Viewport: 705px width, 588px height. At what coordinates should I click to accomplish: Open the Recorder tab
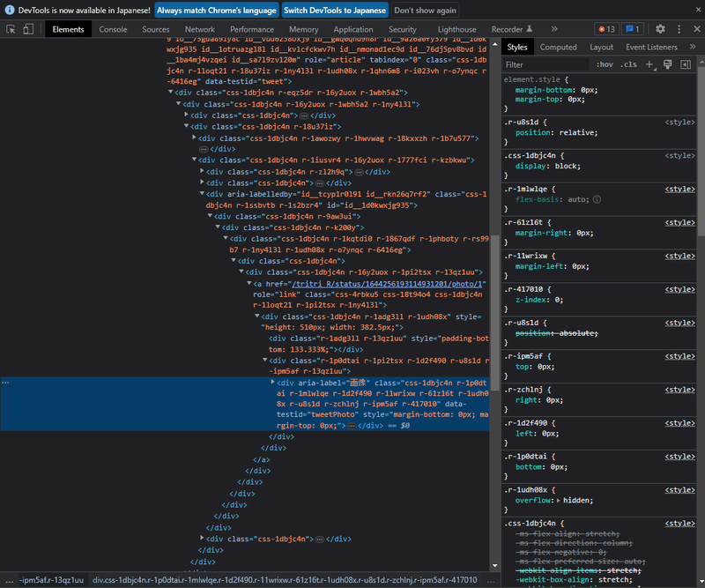[512, 29]
